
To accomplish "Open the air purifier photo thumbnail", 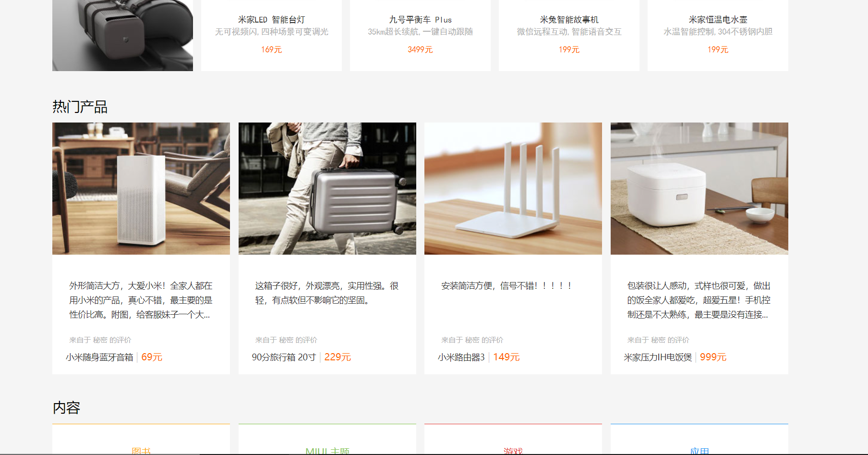I will click(141, 188).
